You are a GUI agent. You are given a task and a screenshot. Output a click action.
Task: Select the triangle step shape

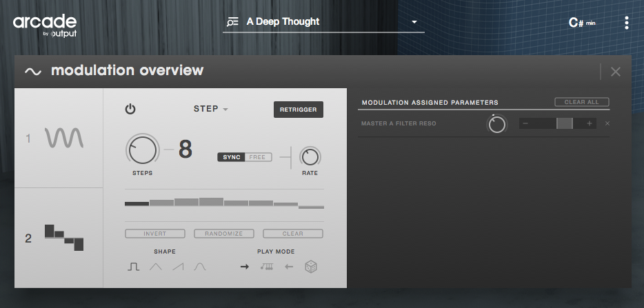156,267
